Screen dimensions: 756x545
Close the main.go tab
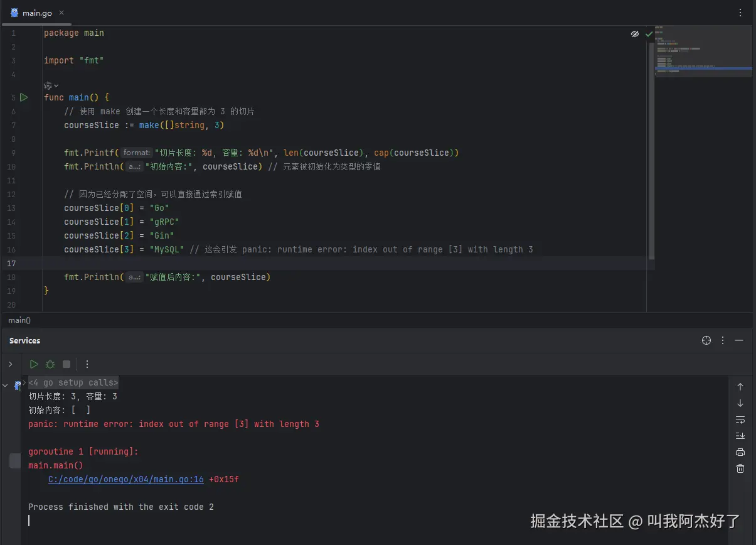pyautogui.click(x=61, y=13)
